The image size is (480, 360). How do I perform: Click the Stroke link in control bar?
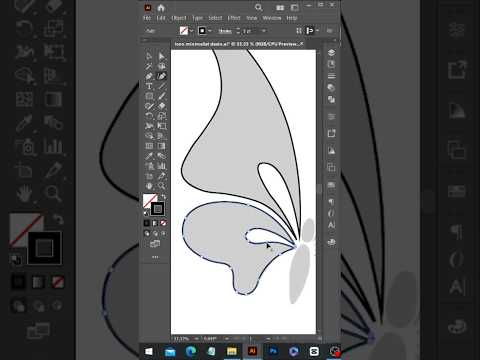pyautogui.click(x=225, y=31)
